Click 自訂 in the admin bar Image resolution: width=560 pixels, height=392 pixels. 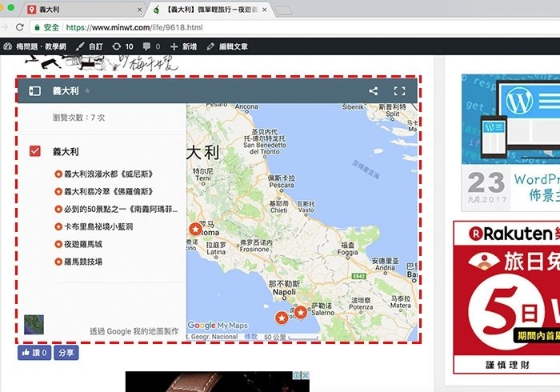click(89, 46)
